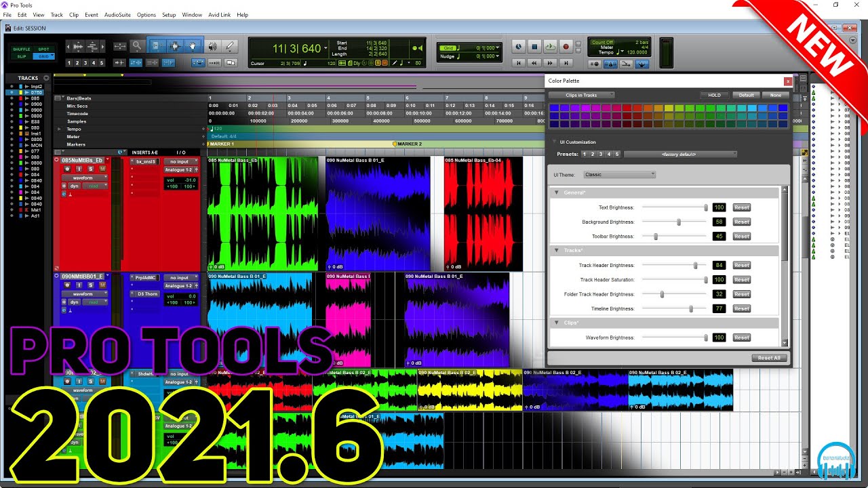
Task: Toggle Link Timeline and Edit Selection icon
Action: tap(136, 63)
